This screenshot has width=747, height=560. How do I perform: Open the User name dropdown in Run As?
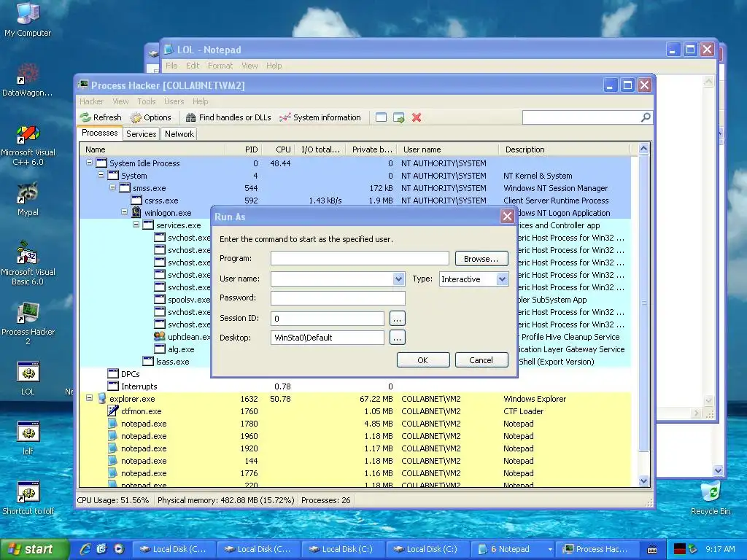(x=399, y=279)
